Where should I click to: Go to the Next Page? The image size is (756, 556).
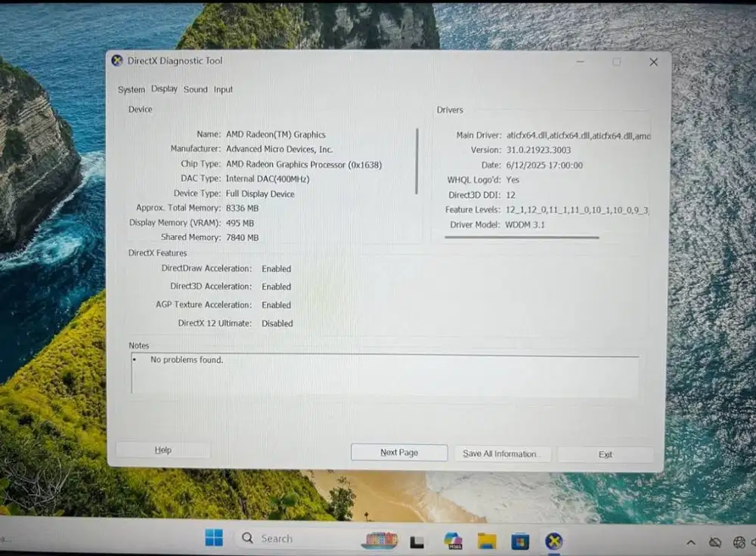point(399,453)
